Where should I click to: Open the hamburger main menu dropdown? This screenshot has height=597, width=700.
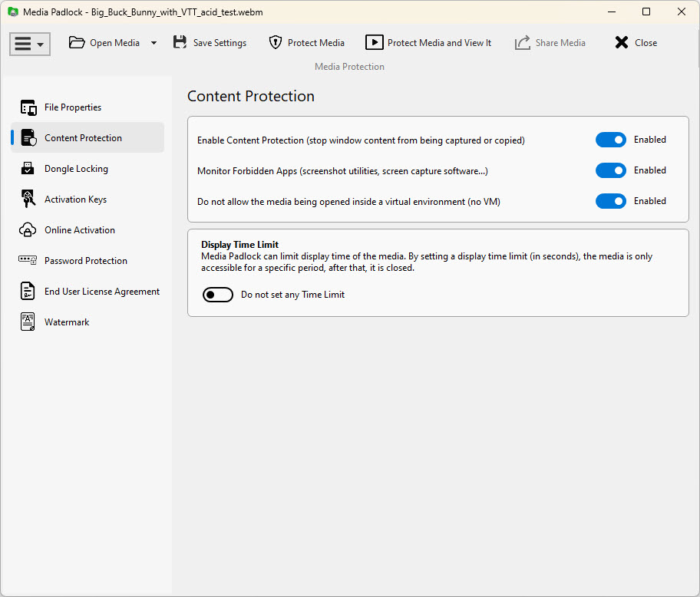pyautogui.click(x=30, y=44)
